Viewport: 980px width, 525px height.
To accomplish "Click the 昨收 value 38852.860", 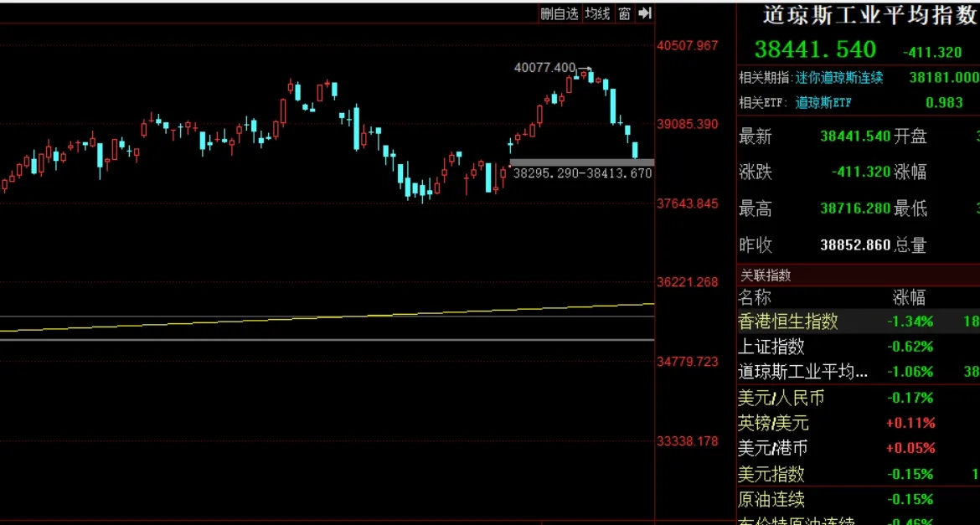I will [x=855, y=245].
